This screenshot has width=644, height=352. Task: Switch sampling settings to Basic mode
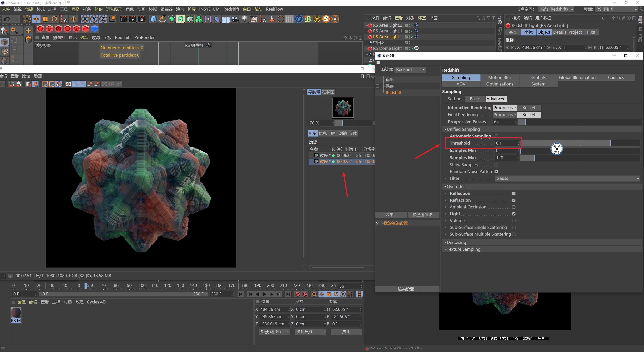coord(474,99)
